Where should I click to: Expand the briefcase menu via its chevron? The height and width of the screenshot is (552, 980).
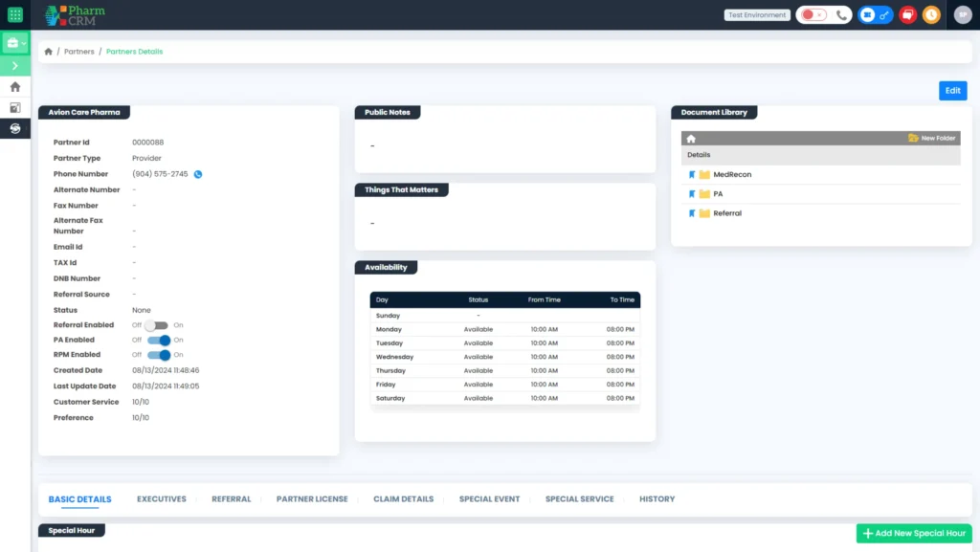tap(24, 42)
